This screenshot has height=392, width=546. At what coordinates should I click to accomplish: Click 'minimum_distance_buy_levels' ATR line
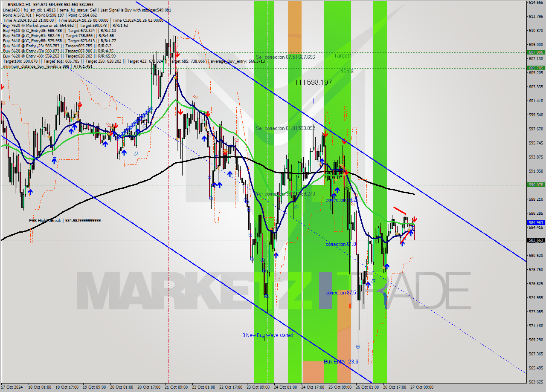tap(48, 66)
